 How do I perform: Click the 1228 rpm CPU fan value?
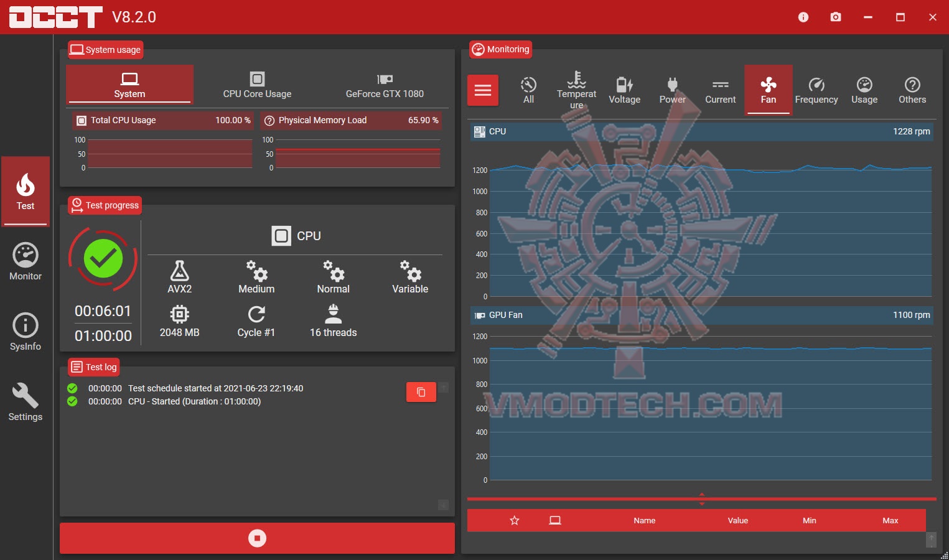tap(912, 131)
